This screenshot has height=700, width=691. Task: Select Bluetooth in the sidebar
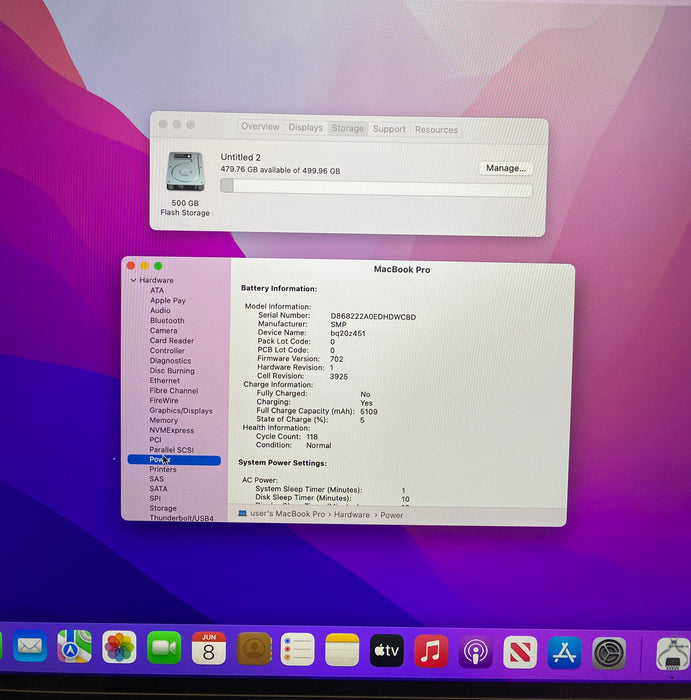pos(167,321)
